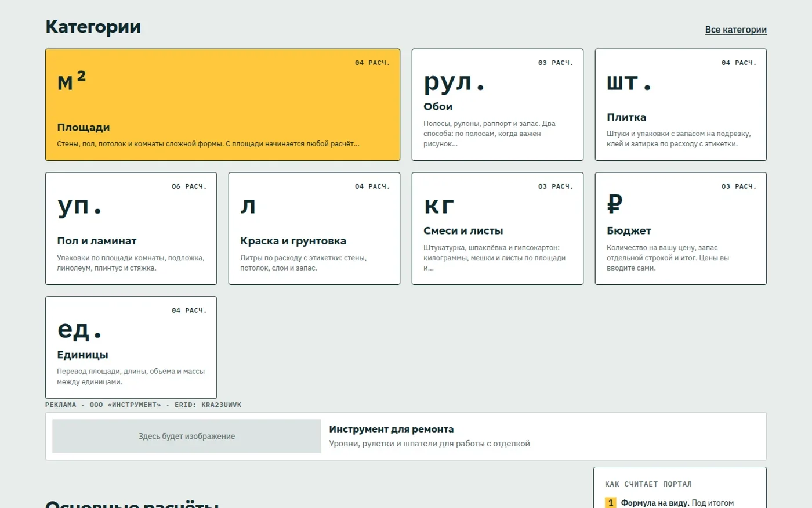Click the "Упаковки по площади комнаты…" description
The width and height of the screenshot is (812, 508).
pos(130,263)
